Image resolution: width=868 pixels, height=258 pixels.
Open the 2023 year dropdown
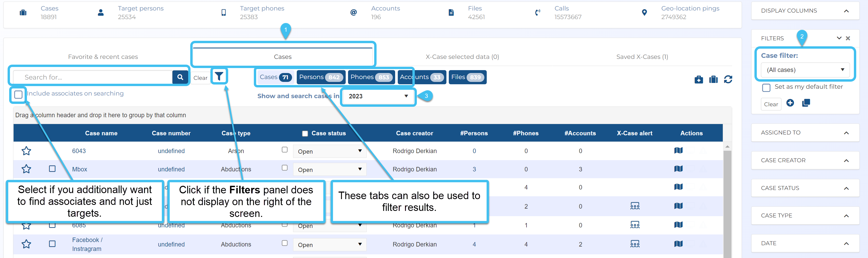378,96
